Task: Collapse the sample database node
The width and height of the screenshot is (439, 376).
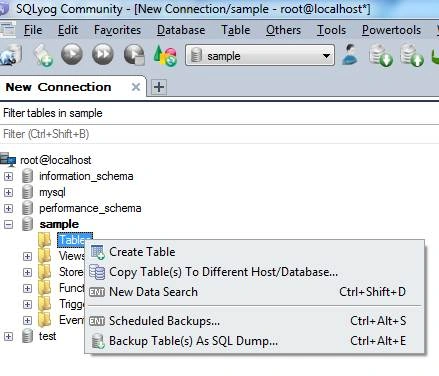Action: pyautogui.click(x=8, y=224)
